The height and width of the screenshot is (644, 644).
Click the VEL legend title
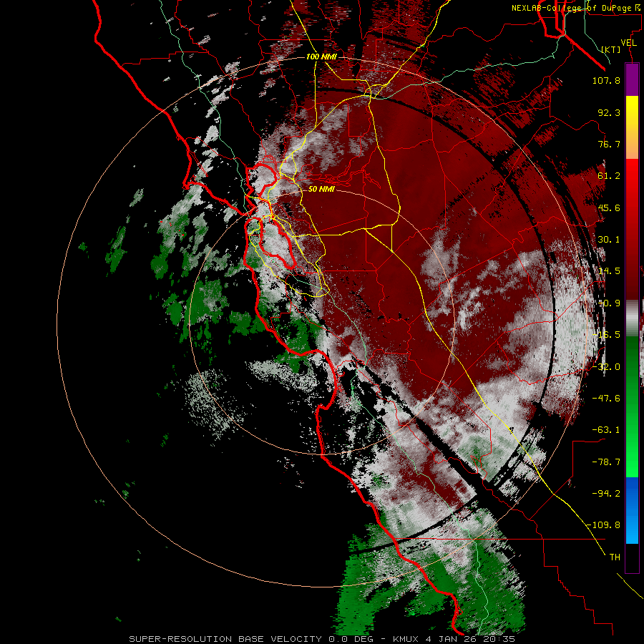(628, 43)
